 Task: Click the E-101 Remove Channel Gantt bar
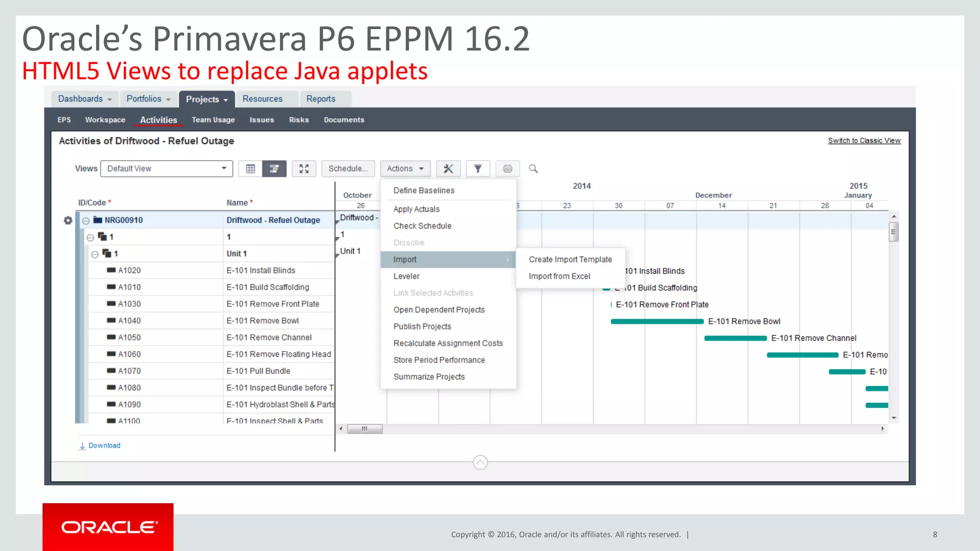735,338
